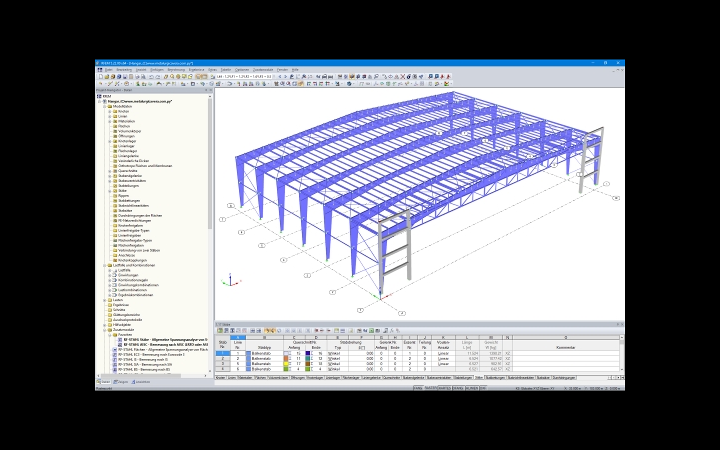Click the Modelldaten folder icon
This screenshot has width=720, height=450.
(x=110, y=106)
